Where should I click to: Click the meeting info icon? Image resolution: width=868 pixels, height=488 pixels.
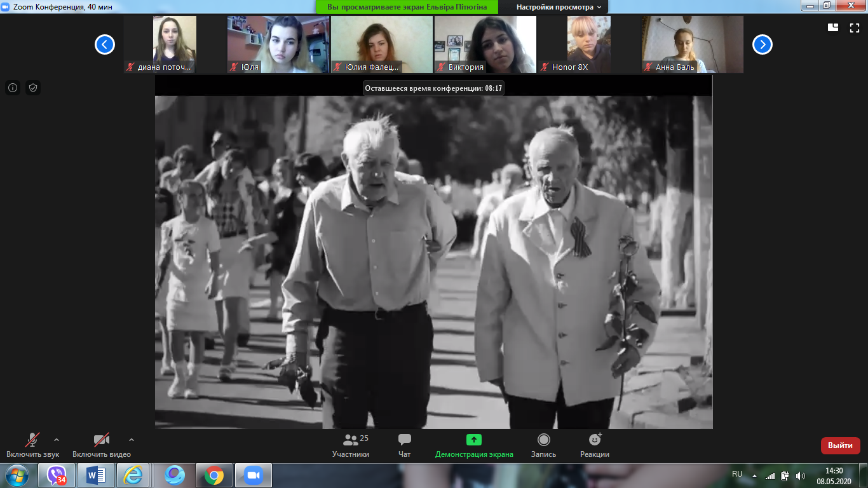pos(13,88)
